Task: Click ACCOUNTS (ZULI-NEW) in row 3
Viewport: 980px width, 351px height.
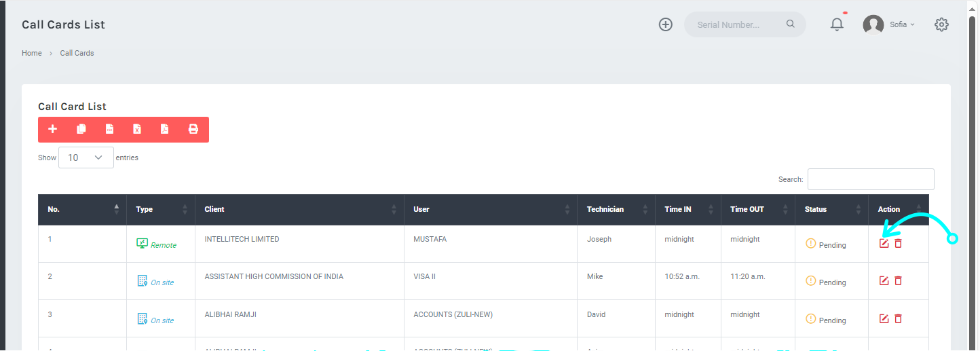Action: tap(453, 314)
